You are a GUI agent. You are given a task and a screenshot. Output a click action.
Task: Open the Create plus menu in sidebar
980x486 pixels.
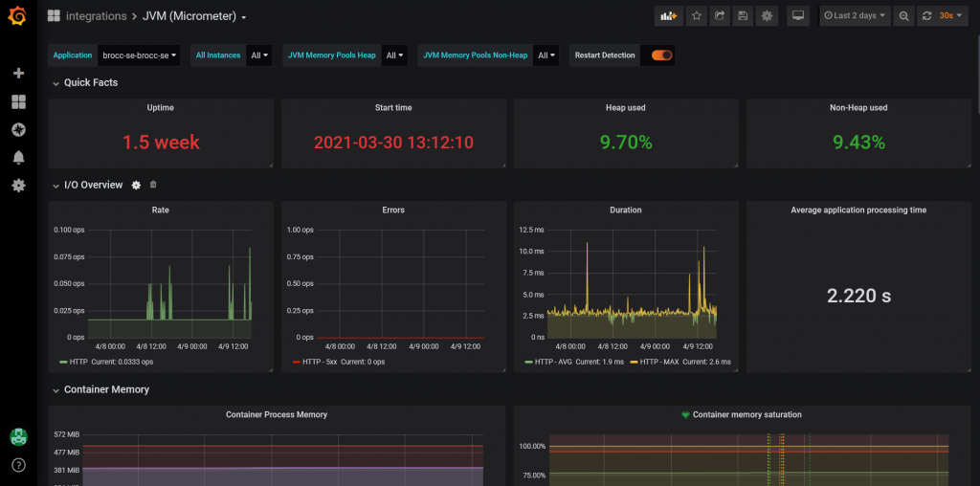(x=18, y=73)
